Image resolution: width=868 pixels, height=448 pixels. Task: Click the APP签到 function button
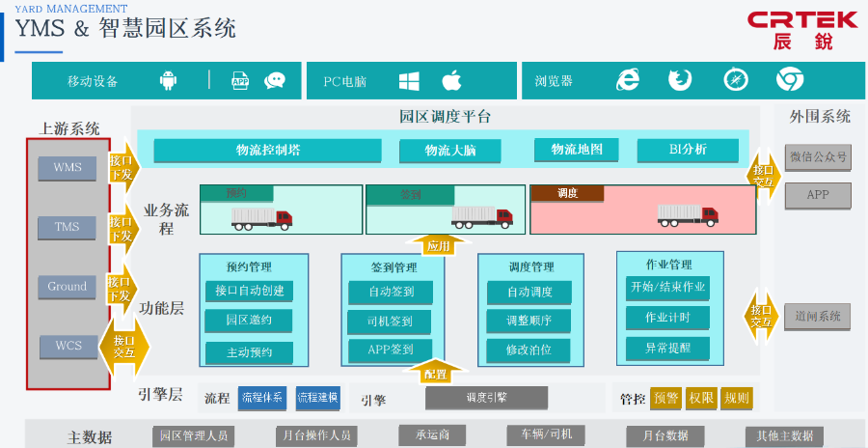point(390,350)
